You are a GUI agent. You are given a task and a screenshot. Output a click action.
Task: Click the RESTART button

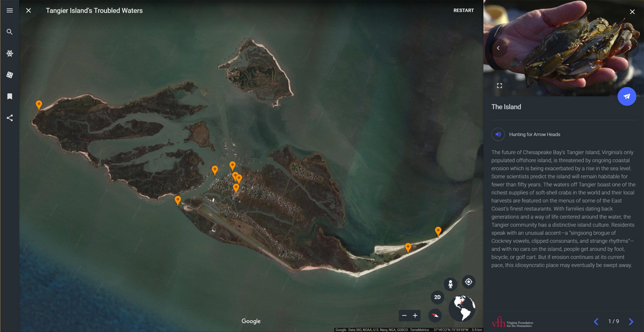(463, 11)
